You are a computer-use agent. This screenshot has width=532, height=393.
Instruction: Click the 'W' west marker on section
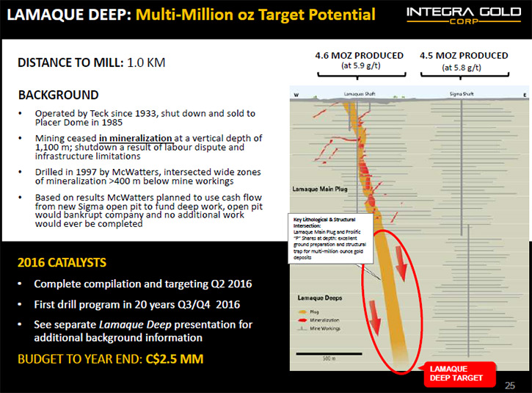point(296,95)
